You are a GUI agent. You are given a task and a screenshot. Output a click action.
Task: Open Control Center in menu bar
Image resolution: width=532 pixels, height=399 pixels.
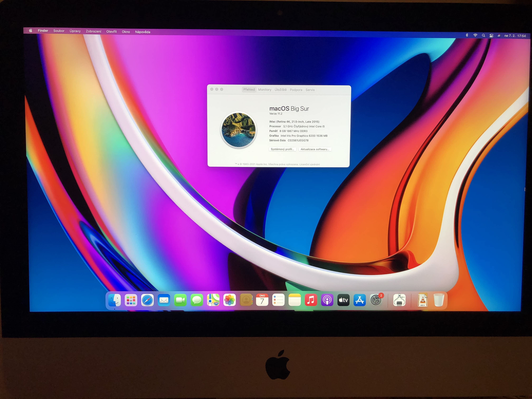click(491, 36)
